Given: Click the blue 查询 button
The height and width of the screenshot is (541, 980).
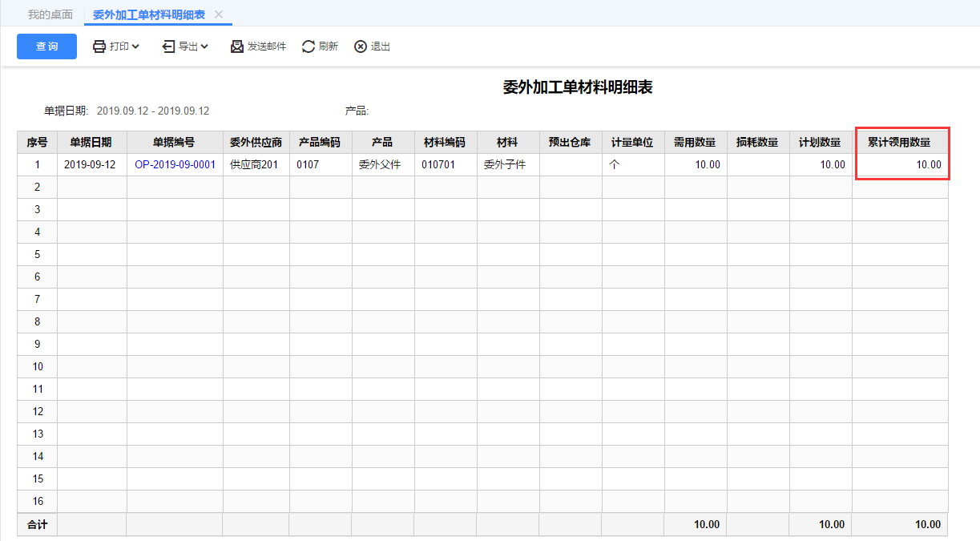Looking at the screenshot, I should 46,46.
